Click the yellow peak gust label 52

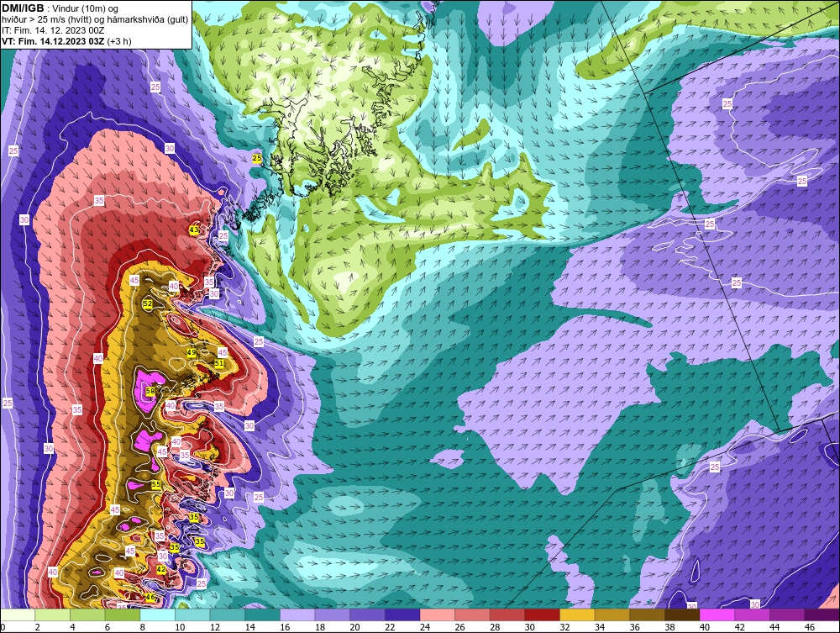(x=148, y=303)
